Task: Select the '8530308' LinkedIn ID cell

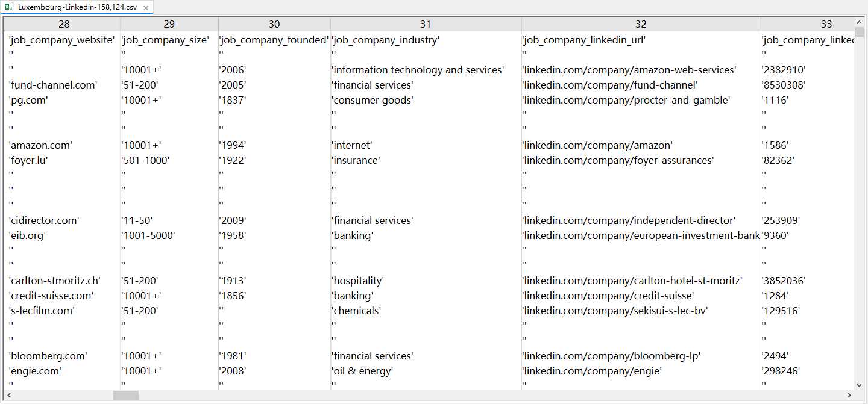Action: point(808,85)
